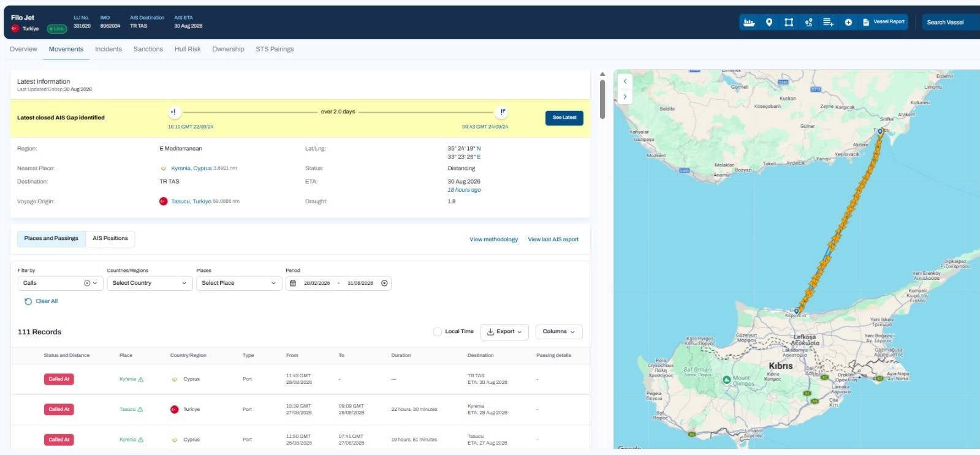This screenshot has height=455, width=980.
Task: Open the Kyrenia, Cyprus nearest place link
Action: click(x=191, y=168)
